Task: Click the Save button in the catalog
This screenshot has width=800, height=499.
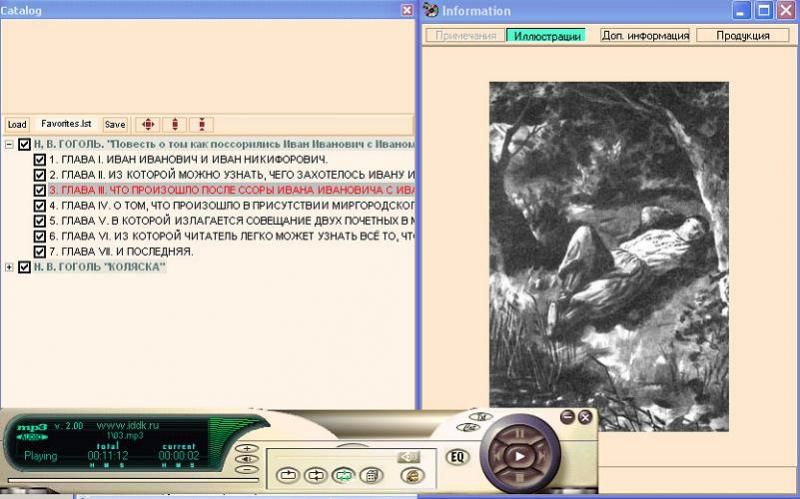Action: pos(115,125)
